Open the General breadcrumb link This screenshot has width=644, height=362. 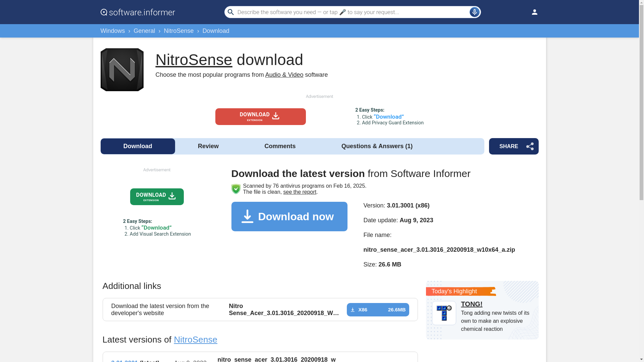144,31
